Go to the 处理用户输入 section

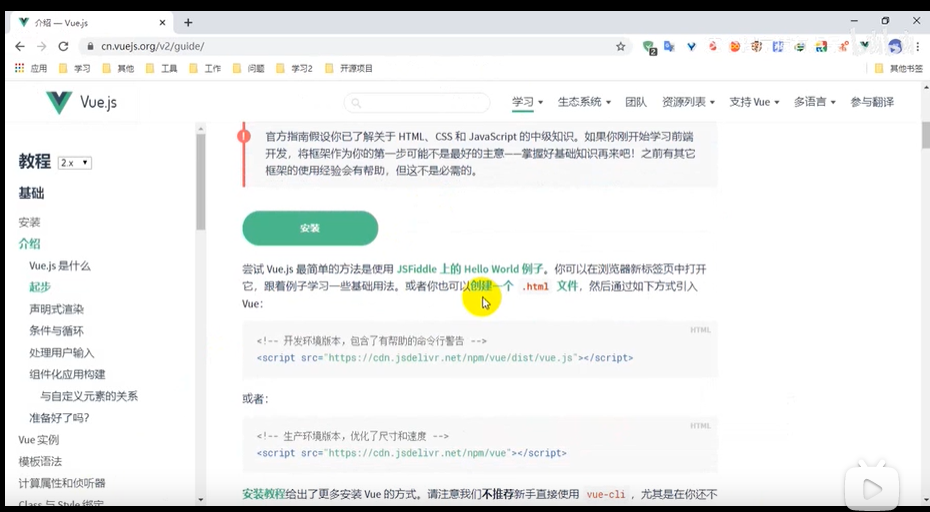pos(62,352)
